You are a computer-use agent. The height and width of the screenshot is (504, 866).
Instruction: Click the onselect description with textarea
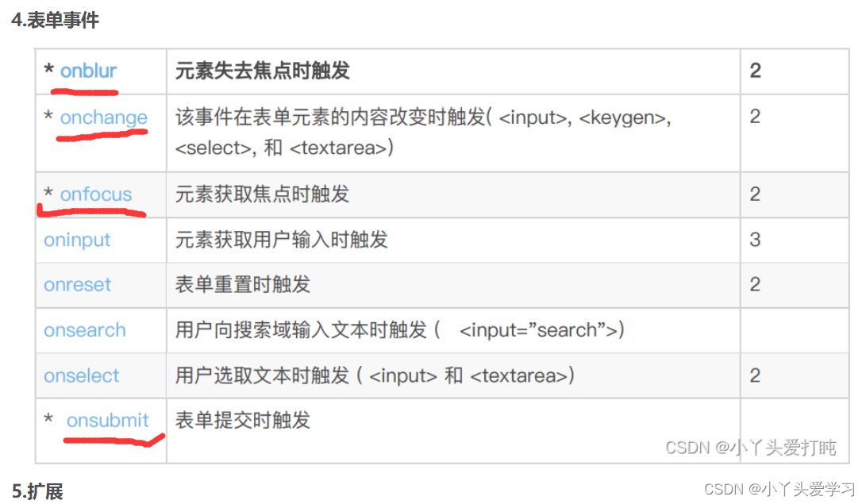pos(375,376)
